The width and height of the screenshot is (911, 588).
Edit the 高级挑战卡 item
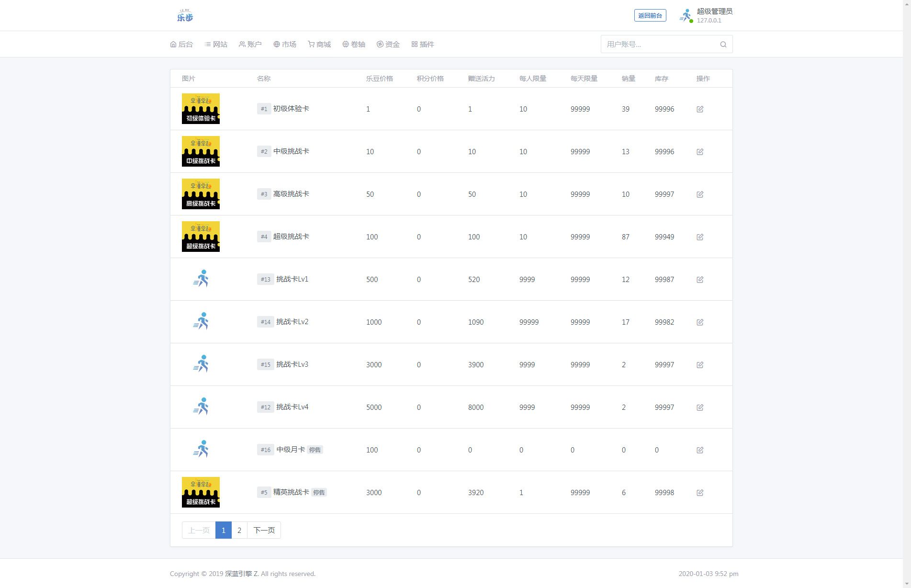click(700, 194)
